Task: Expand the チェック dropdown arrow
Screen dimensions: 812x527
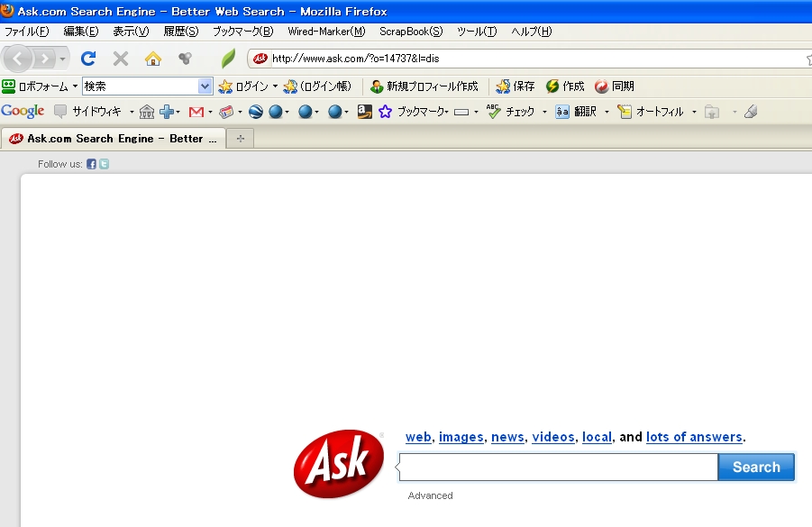Action: (x=544, y=112)
